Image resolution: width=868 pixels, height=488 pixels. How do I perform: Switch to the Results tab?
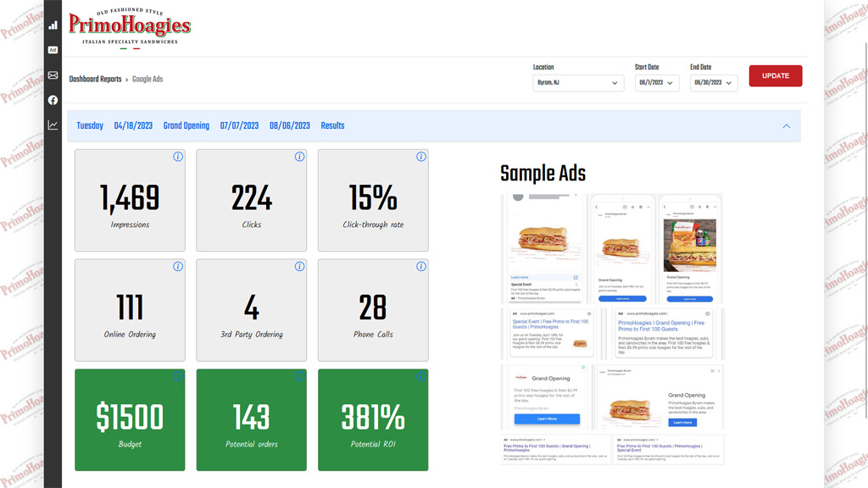pyautogui.click(x=332, y=126)
